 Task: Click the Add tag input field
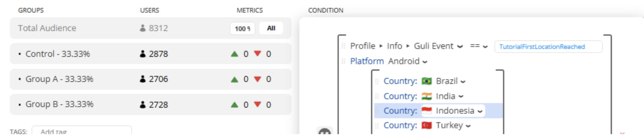82,131
